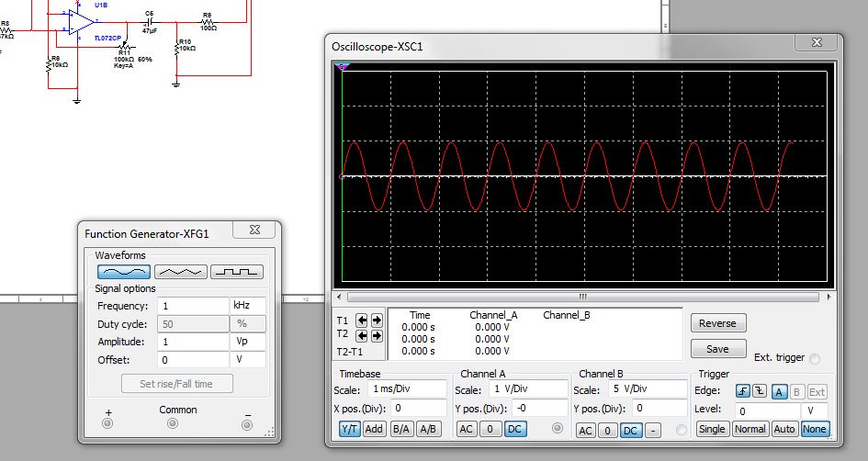Move cursor T1 left with arrow
This screenshot has width=868, height=461.
tap(362, 320)
